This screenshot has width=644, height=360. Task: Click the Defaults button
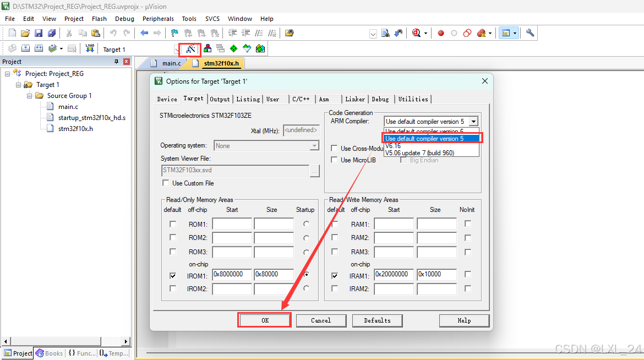point(377,320)
